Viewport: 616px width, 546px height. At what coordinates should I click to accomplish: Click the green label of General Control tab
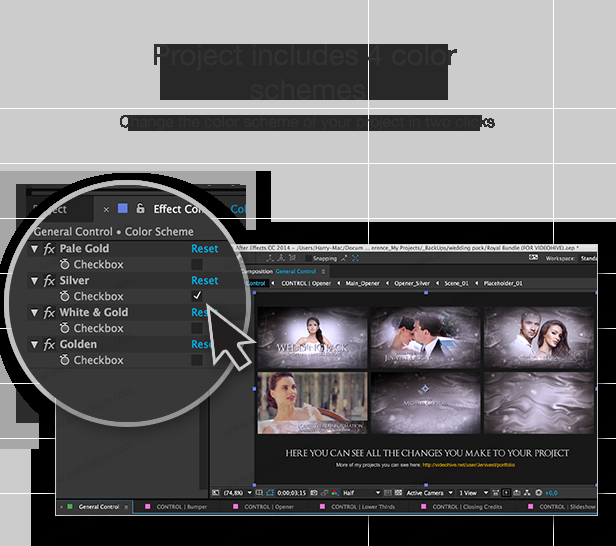[x=70, y=507]
